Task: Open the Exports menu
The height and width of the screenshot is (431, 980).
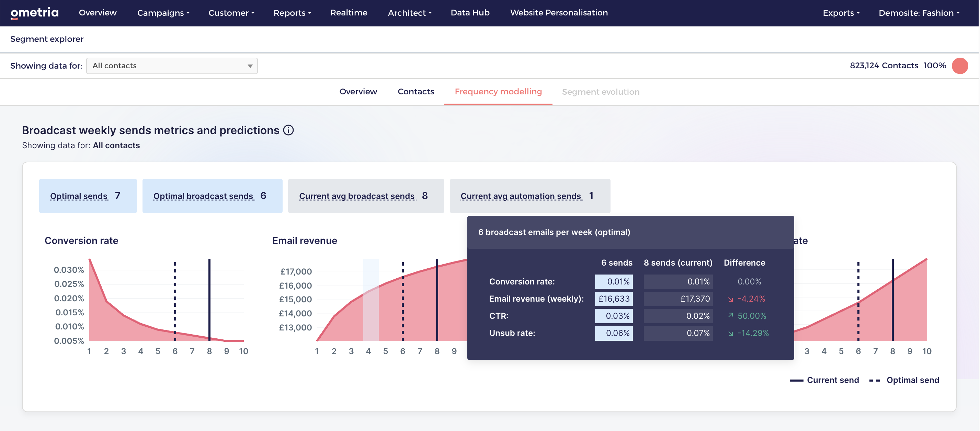Action: point(841,13)
